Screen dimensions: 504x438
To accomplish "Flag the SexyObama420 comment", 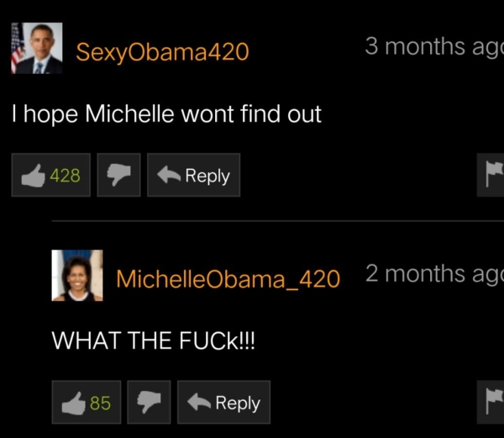I will [491, 175].
